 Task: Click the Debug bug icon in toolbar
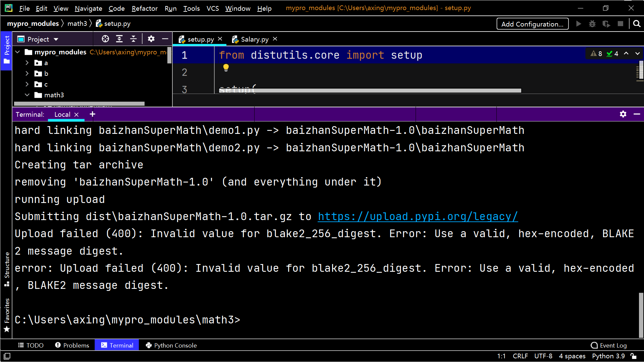[592, 24]
